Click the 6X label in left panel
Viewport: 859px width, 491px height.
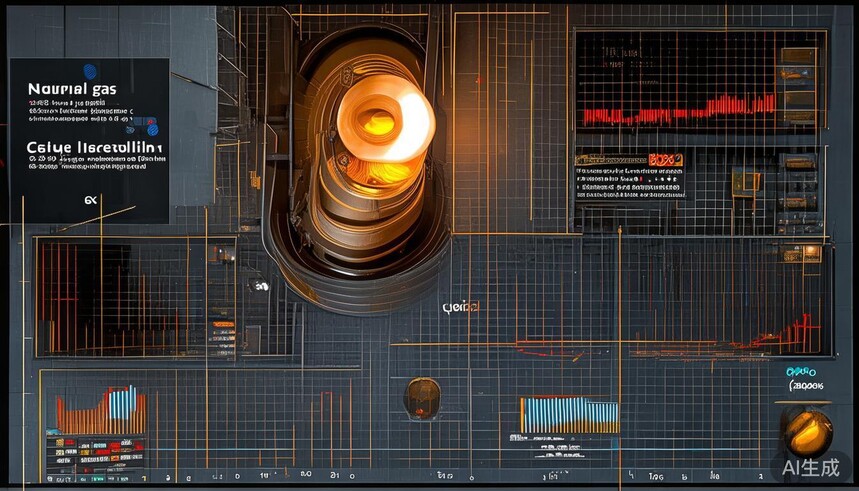tap(91, 200)
